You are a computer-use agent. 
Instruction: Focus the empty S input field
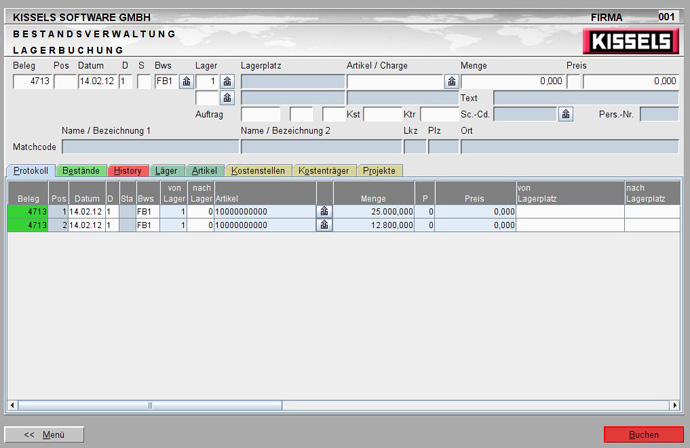coord(144,81)
